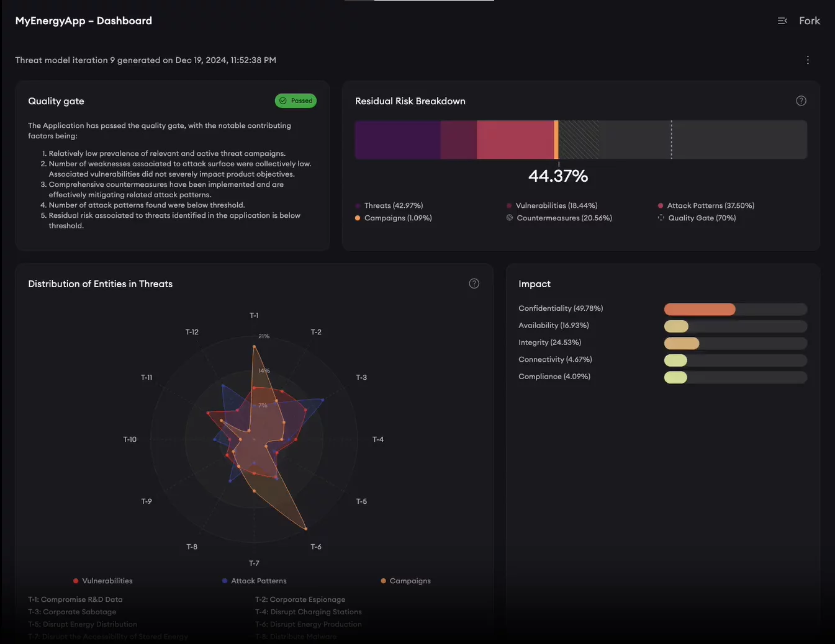Toggle the Vulnerabilities series in radar legend
Viewport: 835px width, 644px height.
[x=102, y=581]
